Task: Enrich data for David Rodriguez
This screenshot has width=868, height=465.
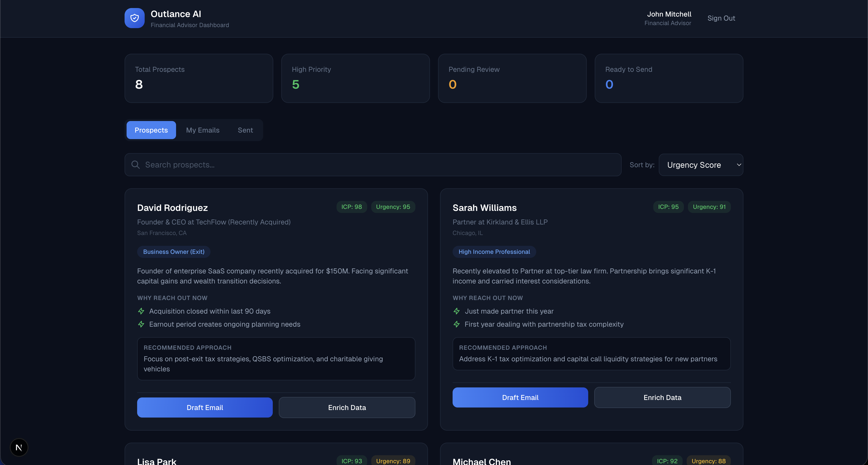Action: [x=347, y=408]
